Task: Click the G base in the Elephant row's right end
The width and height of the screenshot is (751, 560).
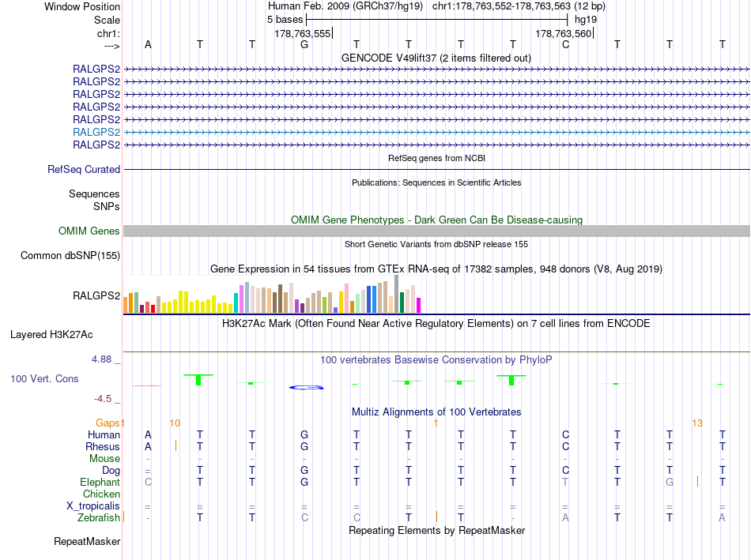Action: coord(670,482)
